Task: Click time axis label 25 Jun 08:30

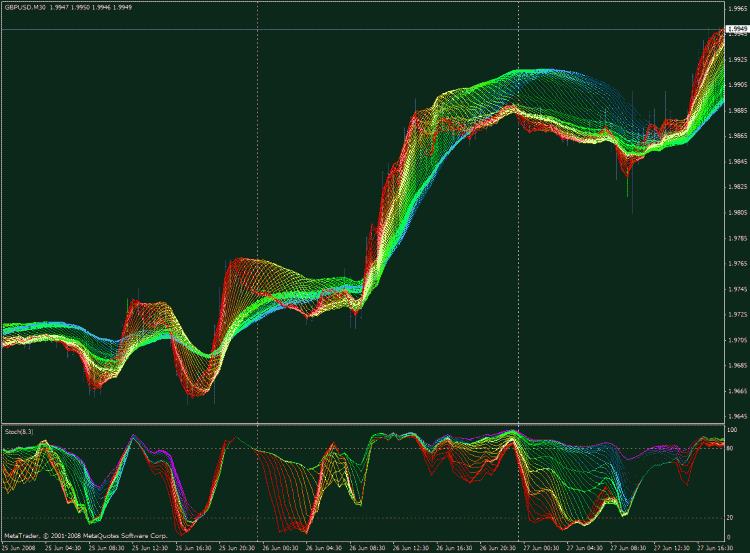Action: tap(106, 548)
